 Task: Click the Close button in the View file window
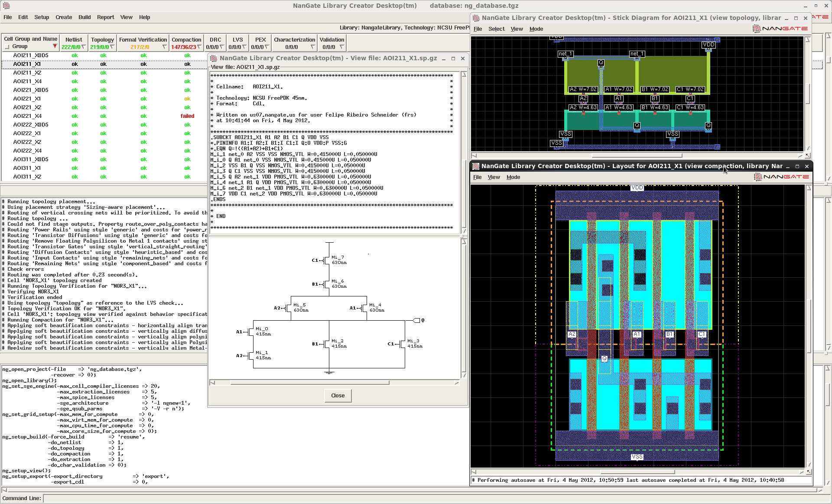[x=338, y=396]
